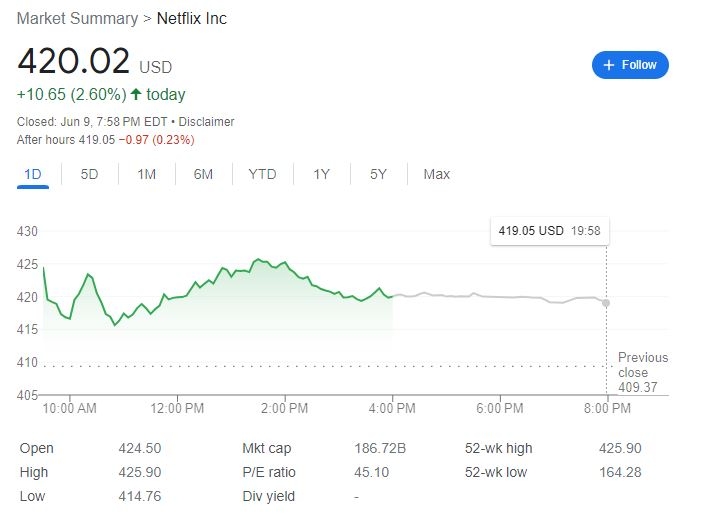Click the Netflix Inc title text

coord(192,19)
